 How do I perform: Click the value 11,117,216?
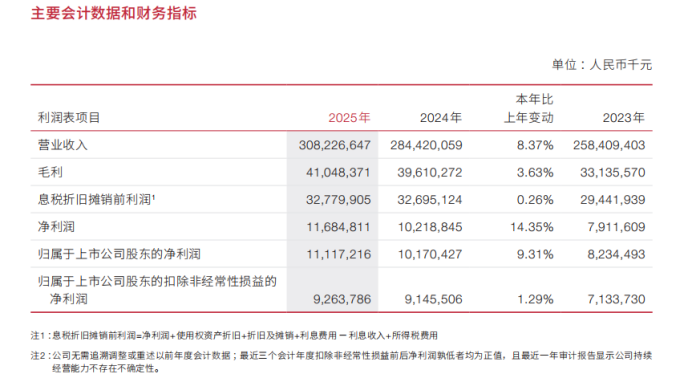339,254
